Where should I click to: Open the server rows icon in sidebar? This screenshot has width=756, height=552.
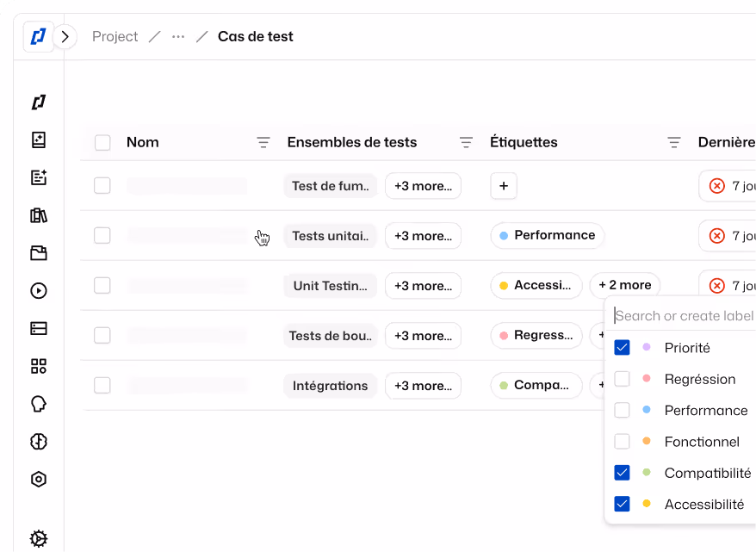tap(39, 328)
